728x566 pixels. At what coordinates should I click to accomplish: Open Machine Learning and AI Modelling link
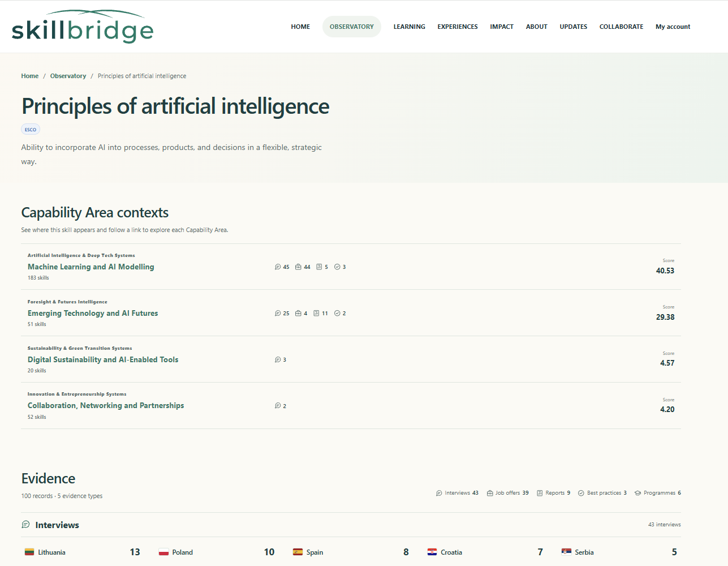click(91, 267)
